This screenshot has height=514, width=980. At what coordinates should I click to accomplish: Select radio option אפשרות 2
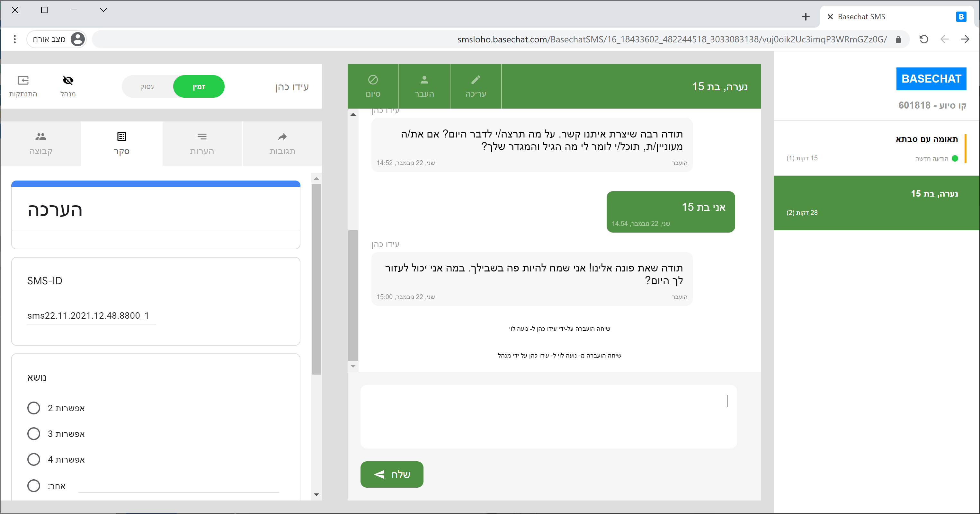(34, 408)
